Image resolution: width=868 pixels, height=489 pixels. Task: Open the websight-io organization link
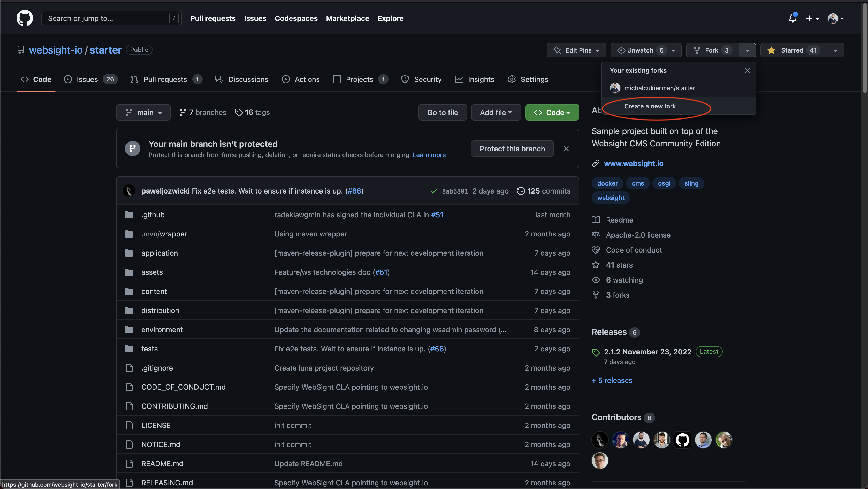coord(56,50)
